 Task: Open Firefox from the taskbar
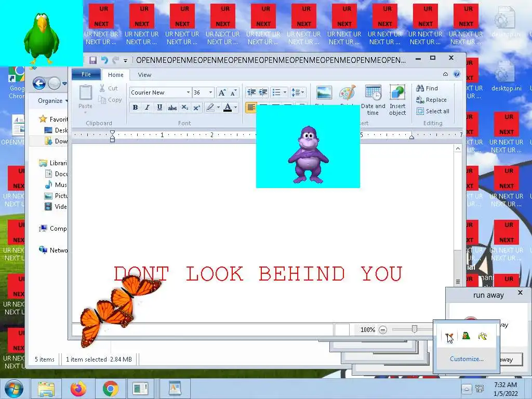pos(78,389)
